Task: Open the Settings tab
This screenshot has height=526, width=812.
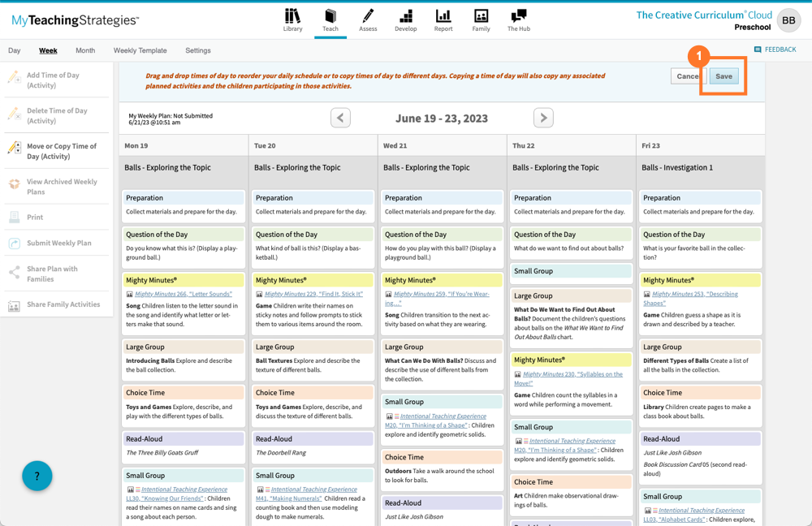Action: click(197, 50)
